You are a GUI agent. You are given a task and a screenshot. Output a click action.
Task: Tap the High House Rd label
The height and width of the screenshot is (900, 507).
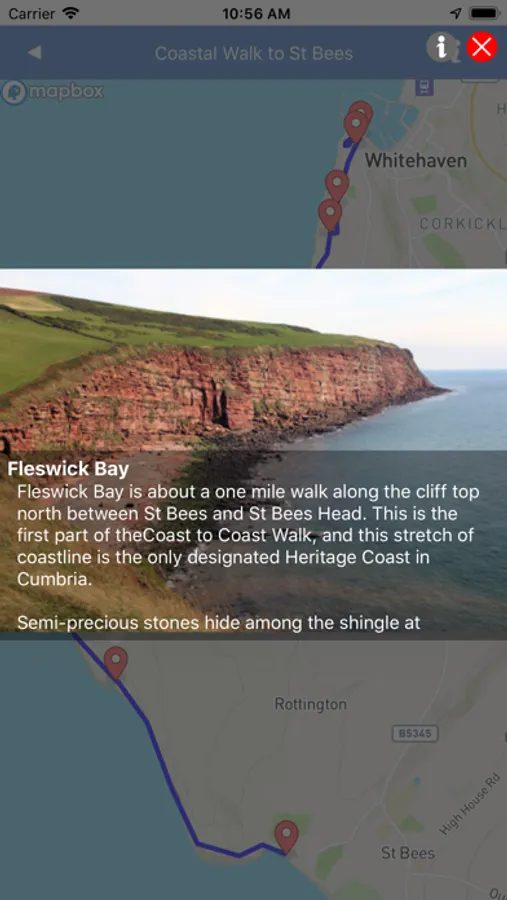coord(470,804)
